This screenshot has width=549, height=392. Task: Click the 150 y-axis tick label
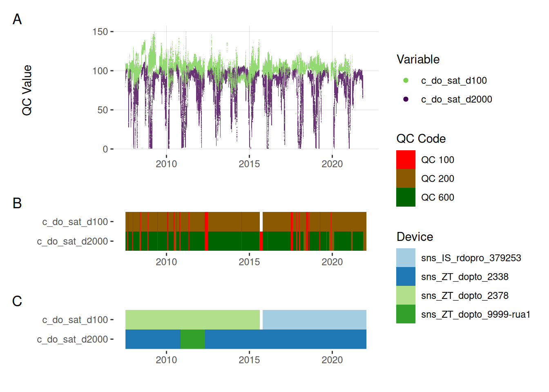(100, 32)
